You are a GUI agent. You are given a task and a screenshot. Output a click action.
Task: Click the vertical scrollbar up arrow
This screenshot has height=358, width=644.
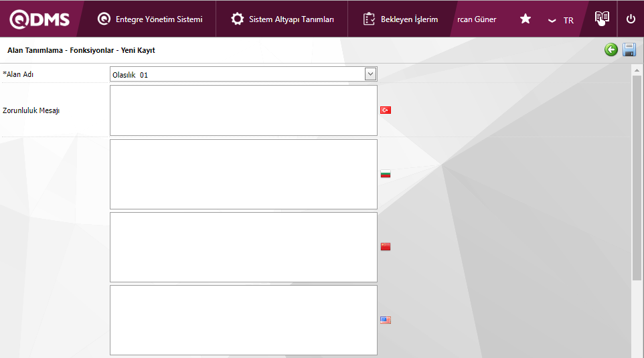point(637,70)
